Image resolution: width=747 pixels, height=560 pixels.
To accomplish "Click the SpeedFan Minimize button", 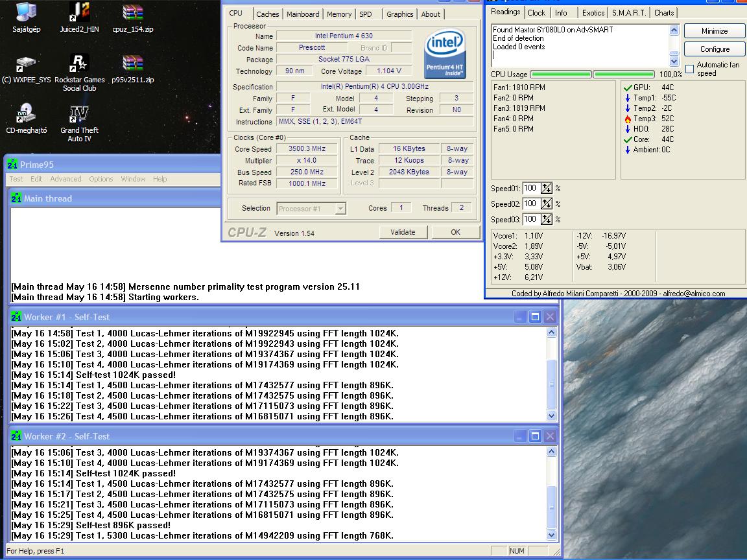I will 714,31.
